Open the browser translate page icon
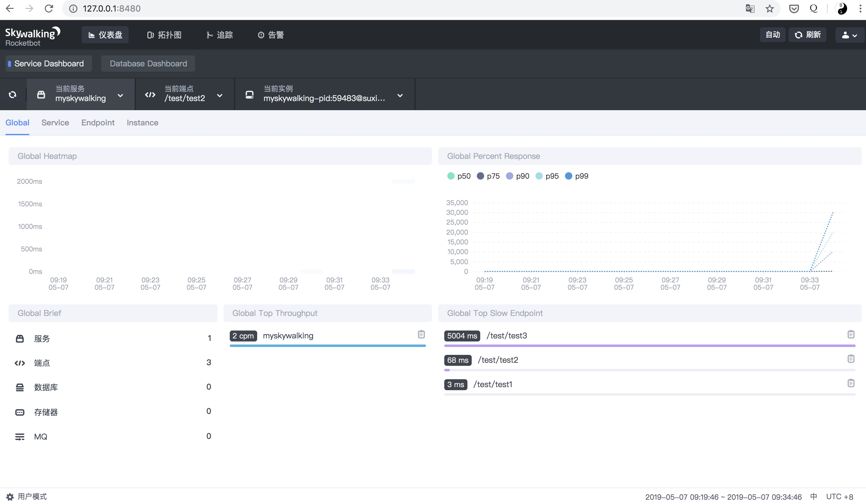The image size is (866, 504). [x=750, y=9]
